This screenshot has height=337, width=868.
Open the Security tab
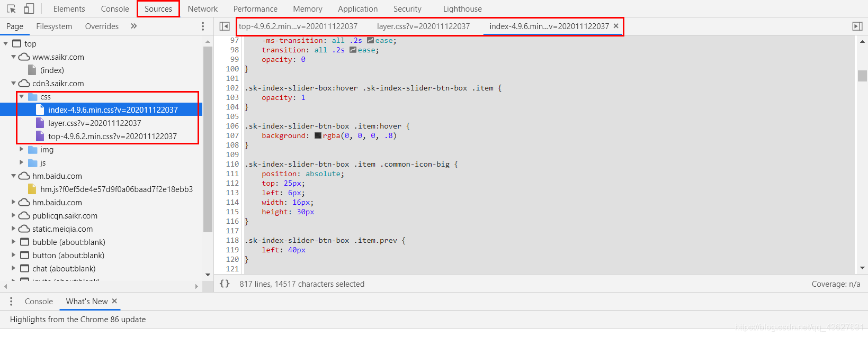click(x=407, y=9)
